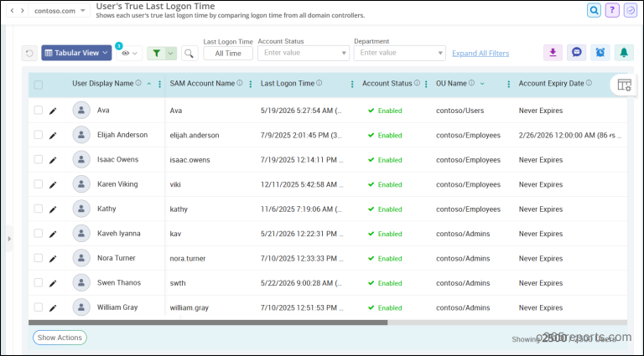This screenshot has height=356, width=644.
Task: Edit Karen Viking using the pencil icon
Action: [x=53, y=184]
